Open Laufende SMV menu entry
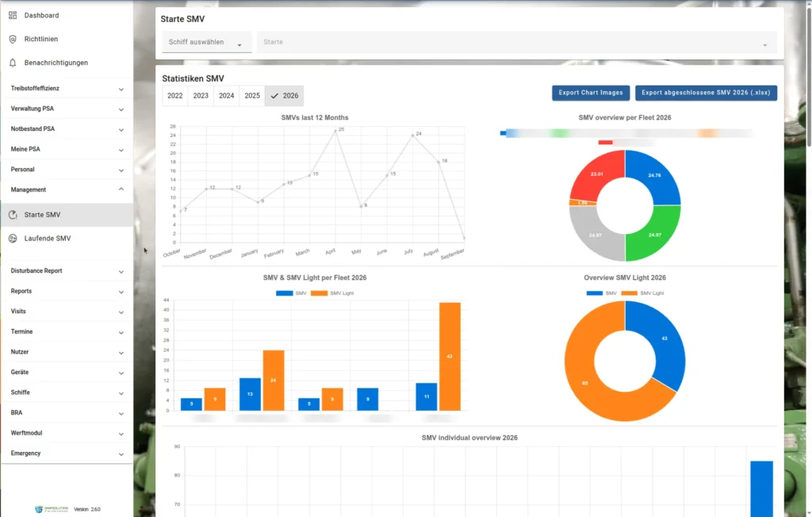This screenshot has width=812, height=517. click(67, 239)
